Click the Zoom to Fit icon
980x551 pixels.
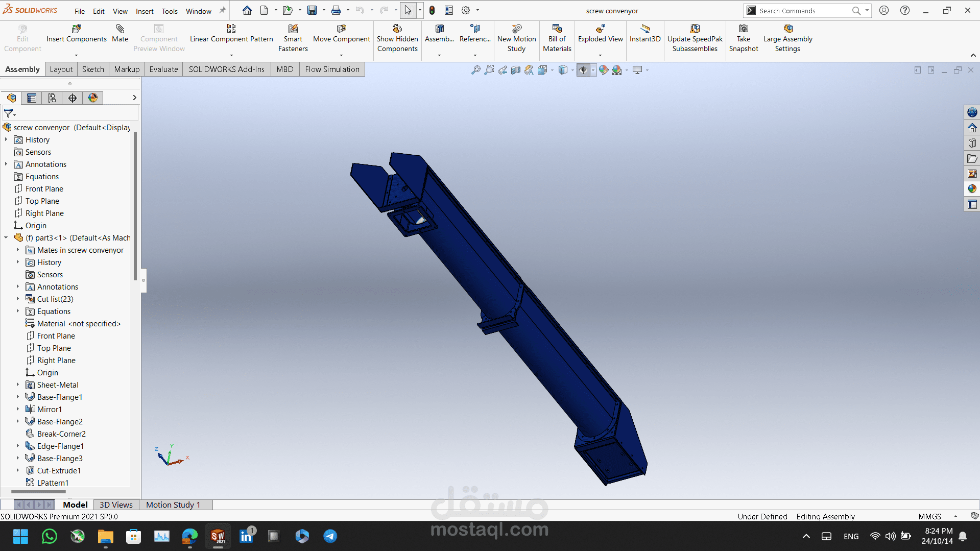coord(475,70)
